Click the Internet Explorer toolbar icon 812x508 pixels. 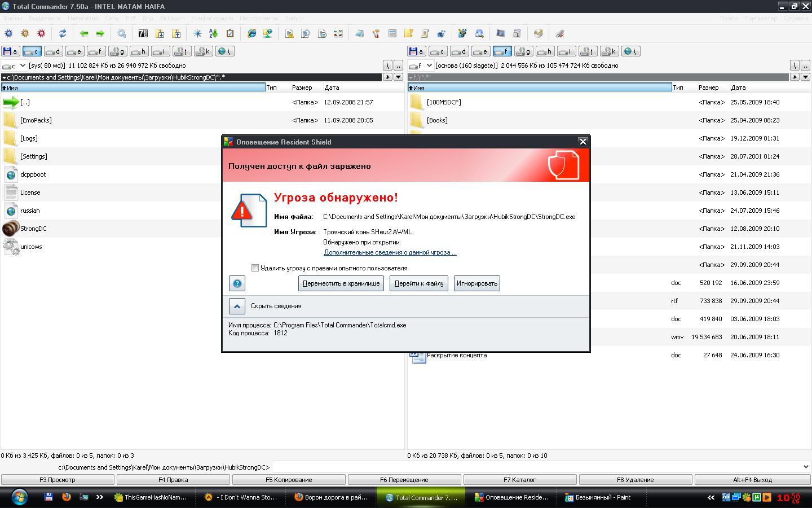[x=251, y=34]
